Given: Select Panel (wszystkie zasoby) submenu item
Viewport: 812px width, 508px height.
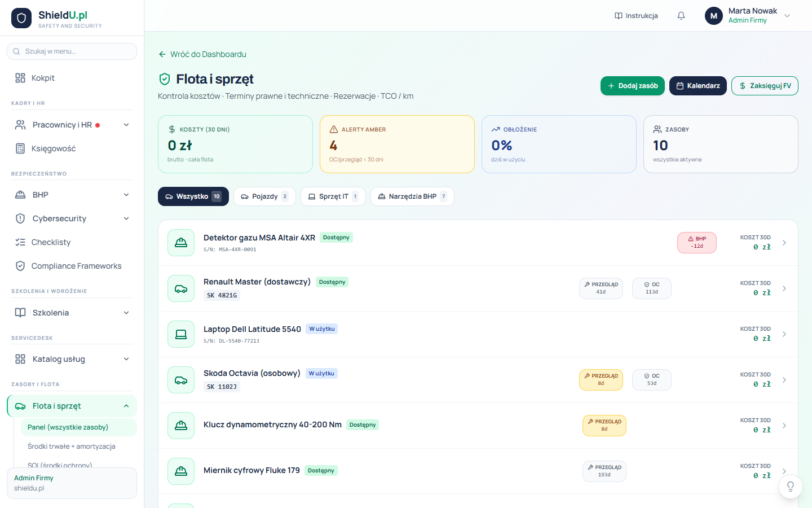Looking at the screenshot, I should click(x=79, y=427).
